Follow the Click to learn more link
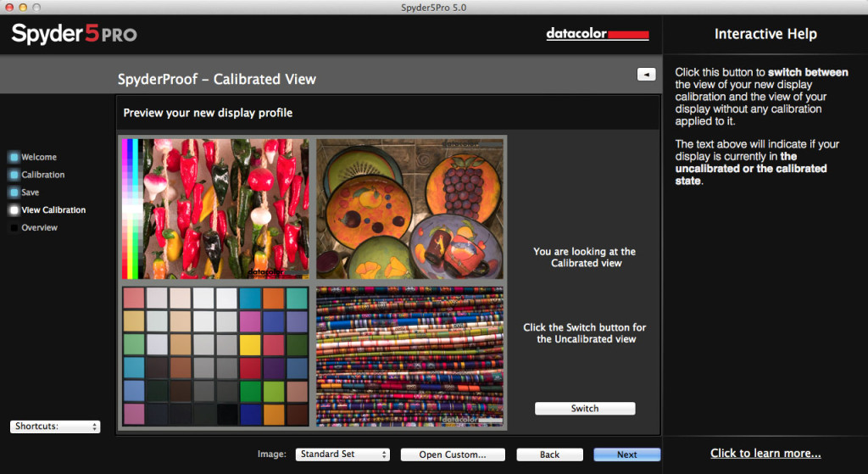The image size is (868, 474). point(765,454)
